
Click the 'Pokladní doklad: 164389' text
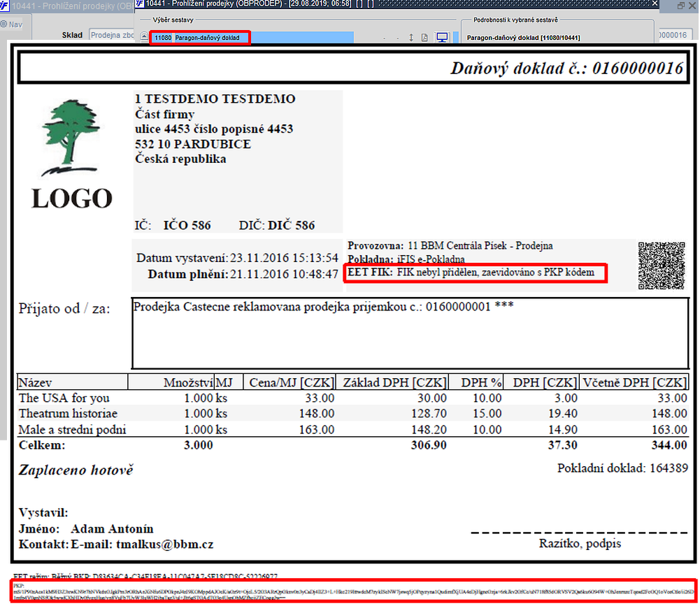pyautogui.click(x=622, y=468)
